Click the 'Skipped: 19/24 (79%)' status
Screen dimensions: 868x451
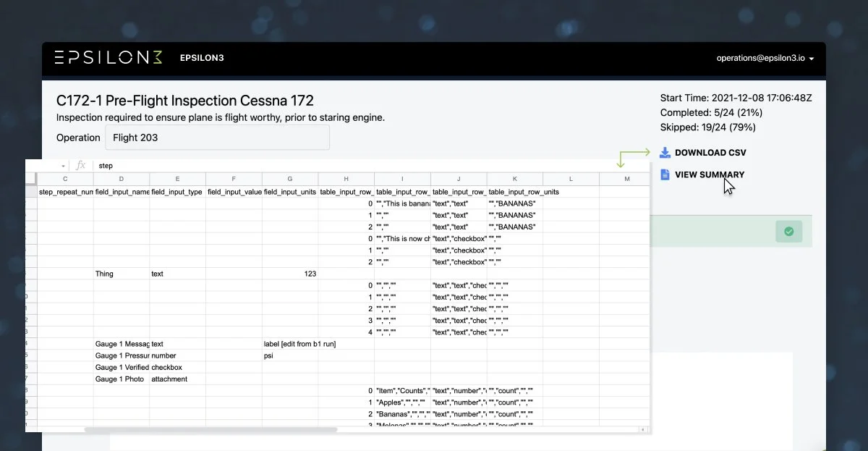707,127
